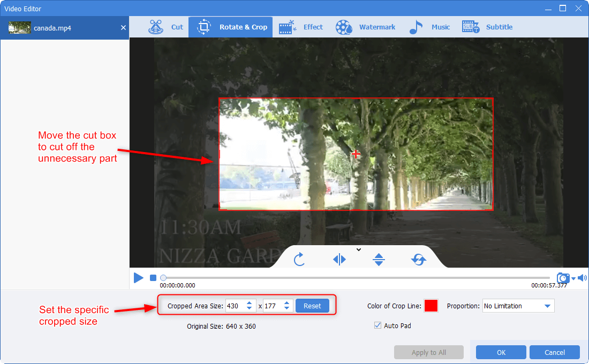Screen dimensions: 589x364
Task: Increase the cropped width value
Action: (x=250, y=303)
